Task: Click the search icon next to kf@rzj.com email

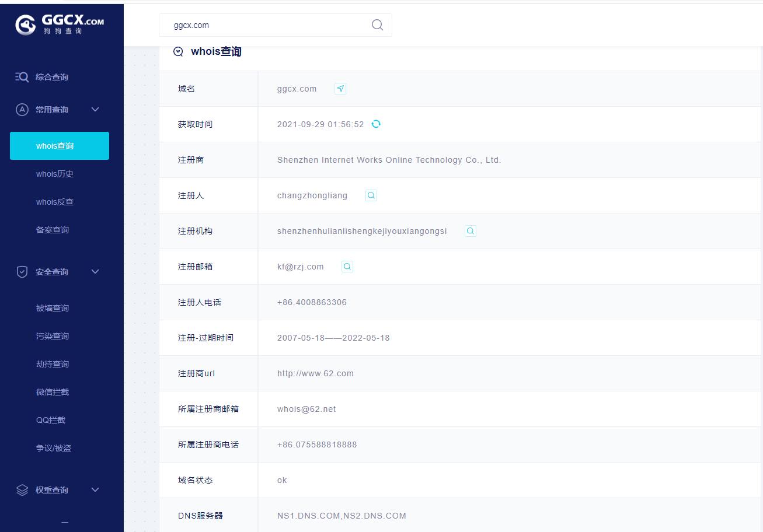Action: click(x=347, y=266)
